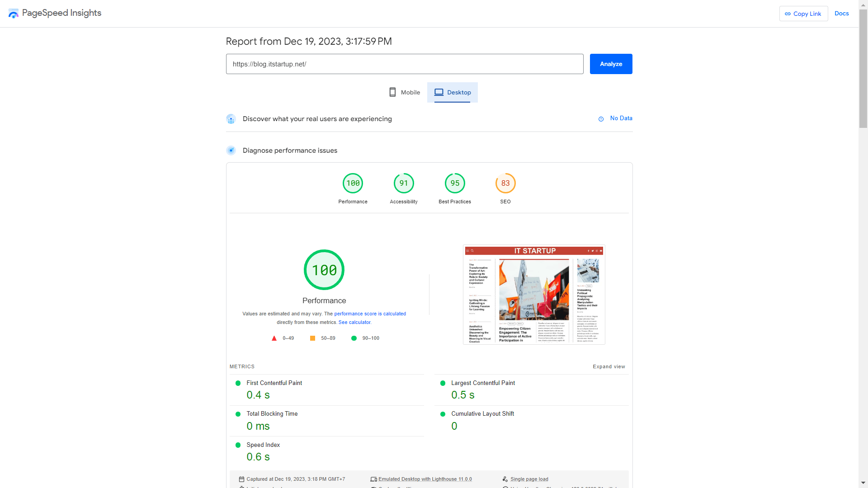The height and width of the screenshot is (488, 868).
Task: Click the Analyze button
Action: click(x=611, y=64)
